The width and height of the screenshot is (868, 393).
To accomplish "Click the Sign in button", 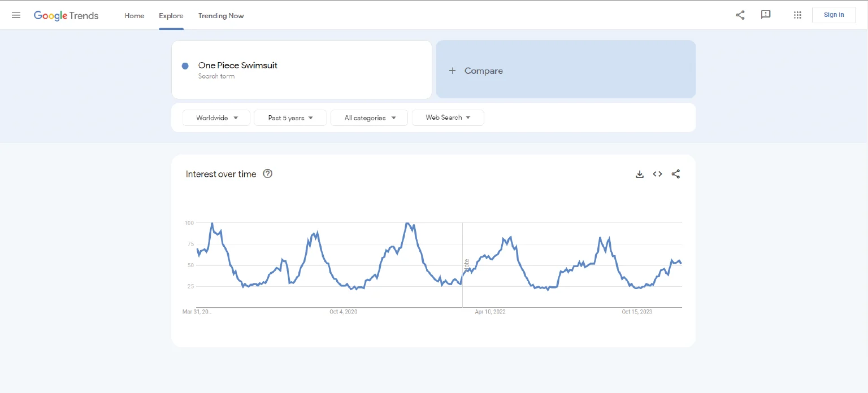I will (x=834, y=15).
